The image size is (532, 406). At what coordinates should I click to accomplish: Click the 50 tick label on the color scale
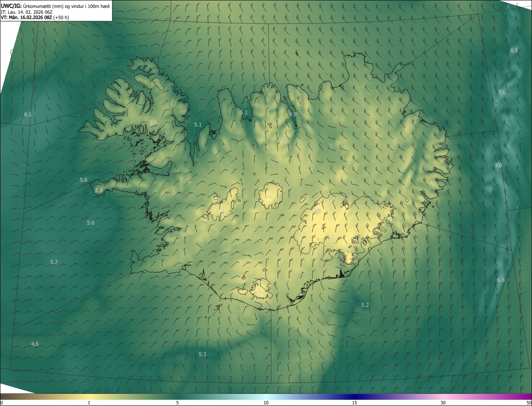(x=529, y=403)
